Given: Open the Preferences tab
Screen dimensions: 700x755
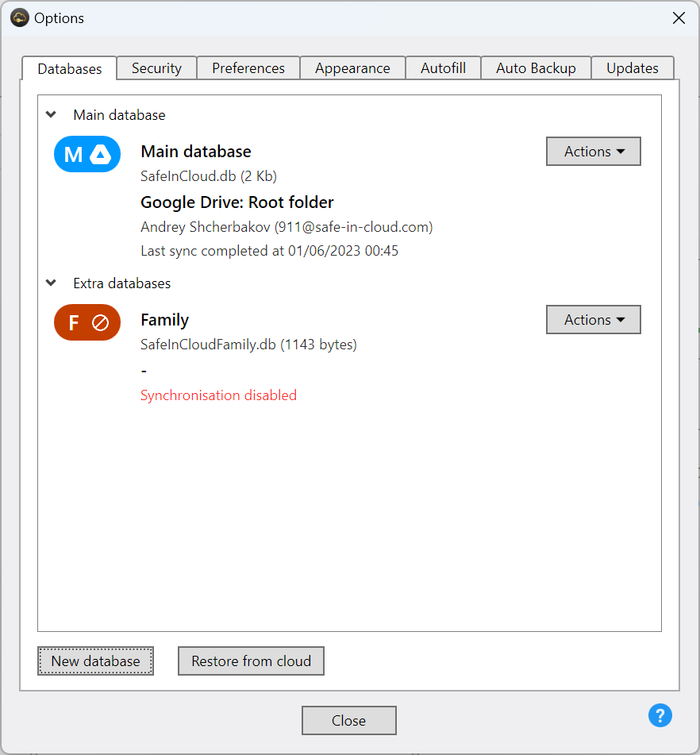Looking at the screenshot, I should pos(248,68).
